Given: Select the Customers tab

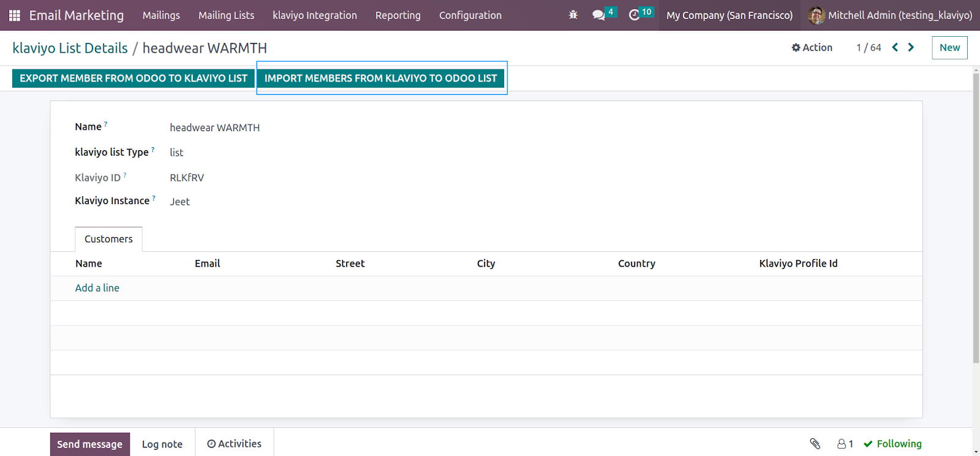Looking at the screenshot, I should coord(108,239).
